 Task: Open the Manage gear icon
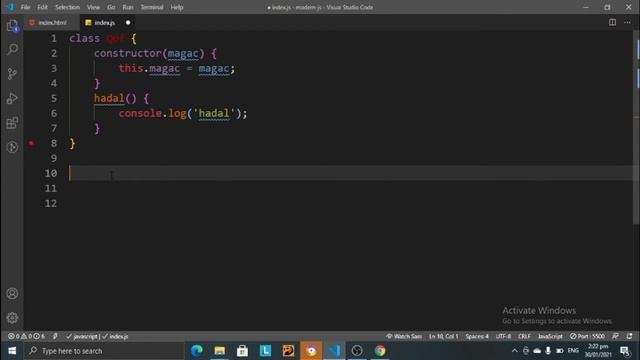click(12, 318)
